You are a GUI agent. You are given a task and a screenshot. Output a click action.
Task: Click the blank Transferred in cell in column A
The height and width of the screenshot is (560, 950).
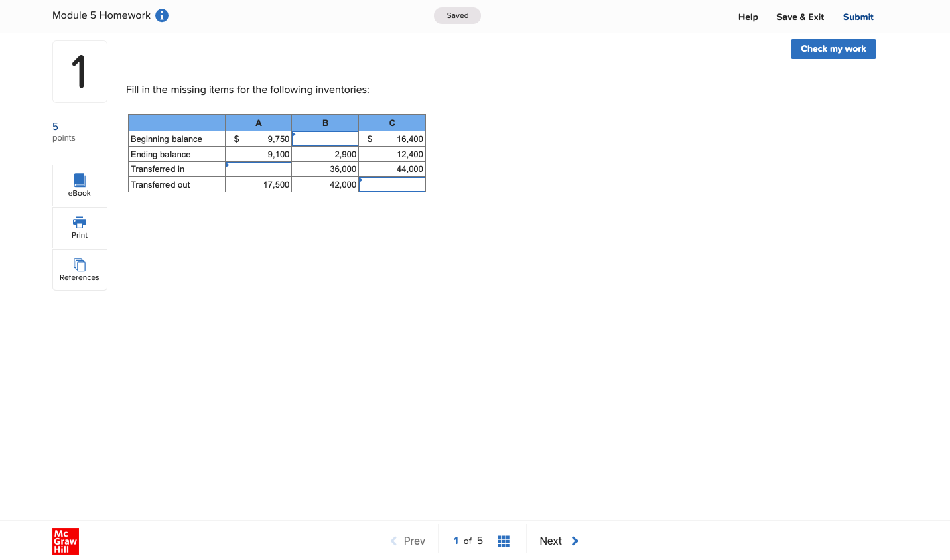click(258, 169)
